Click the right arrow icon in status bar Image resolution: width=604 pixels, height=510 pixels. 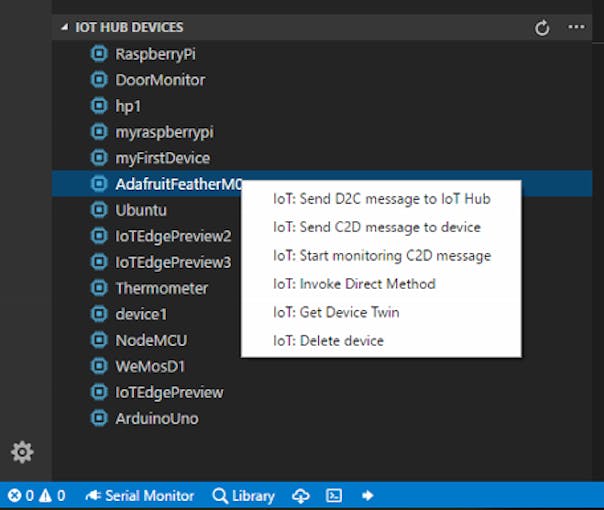coord(367,496)
